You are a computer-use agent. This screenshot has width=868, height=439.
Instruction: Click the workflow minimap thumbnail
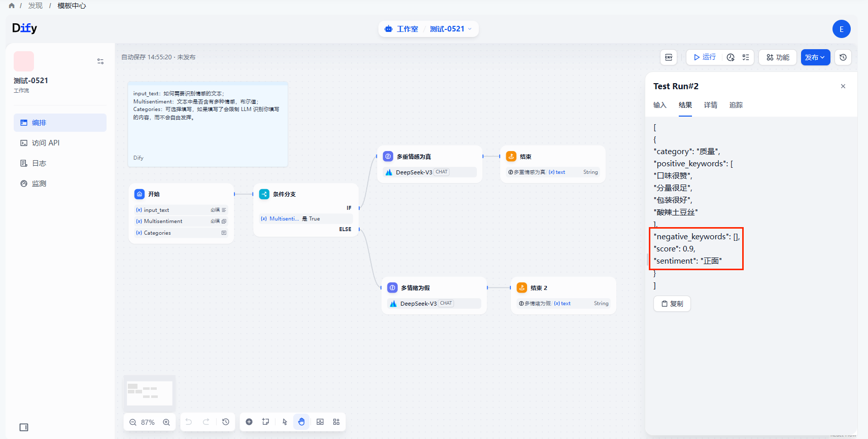pyautogui.click(x=150, y=393)
